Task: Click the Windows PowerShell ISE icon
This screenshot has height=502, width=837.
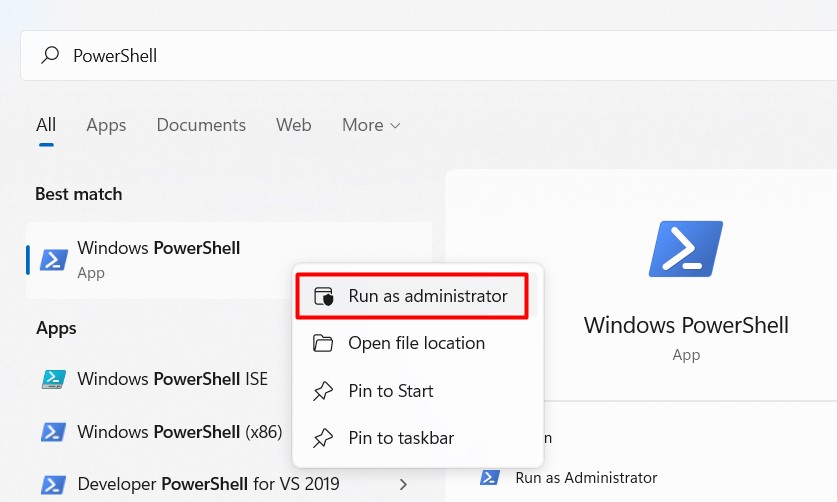Action: click(x=54, y=379)
